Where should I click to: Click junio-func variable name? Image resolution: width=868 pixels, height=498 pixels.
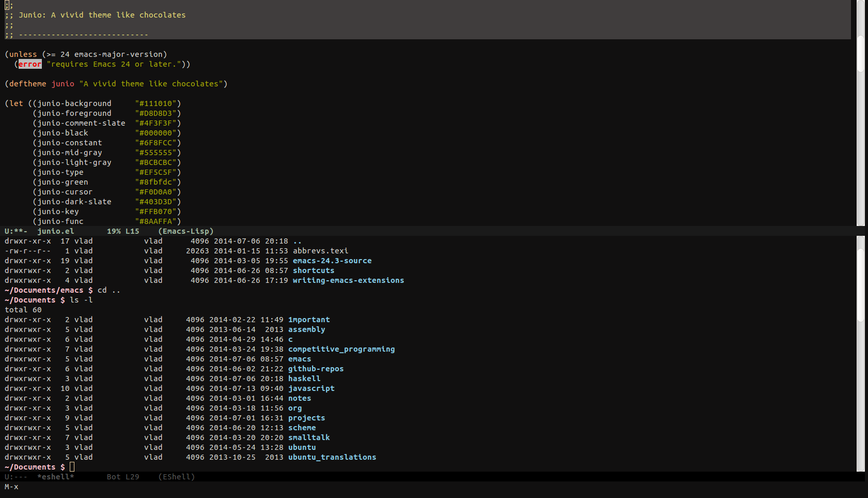(60, 221)
